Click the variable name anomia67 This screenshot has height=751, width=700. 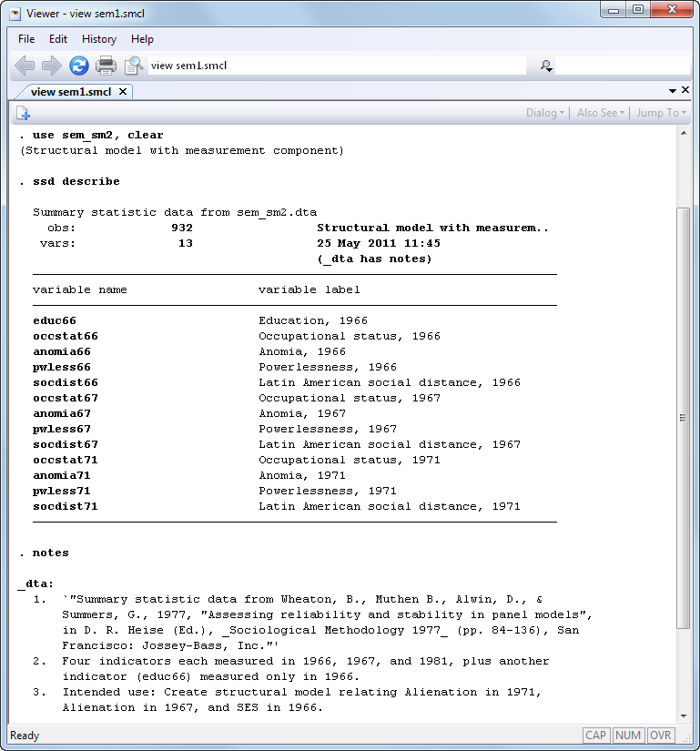click(x=62, y=413)
